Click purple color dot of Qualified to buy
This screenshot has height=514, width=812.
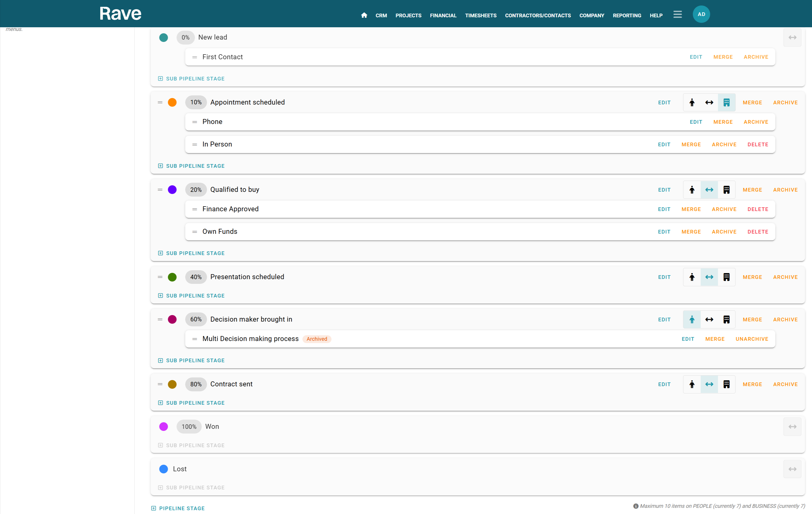click(172, 190)
